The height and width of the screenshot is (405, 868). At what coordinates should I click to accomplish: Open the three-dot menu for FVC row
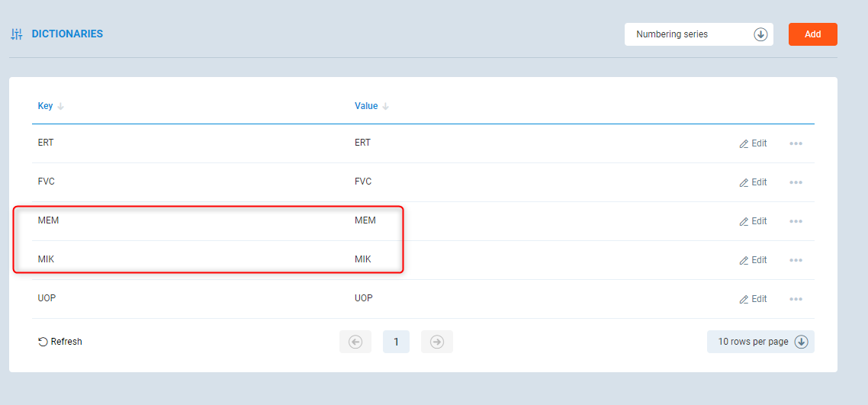pyautogui.click(x=796, y=182)
